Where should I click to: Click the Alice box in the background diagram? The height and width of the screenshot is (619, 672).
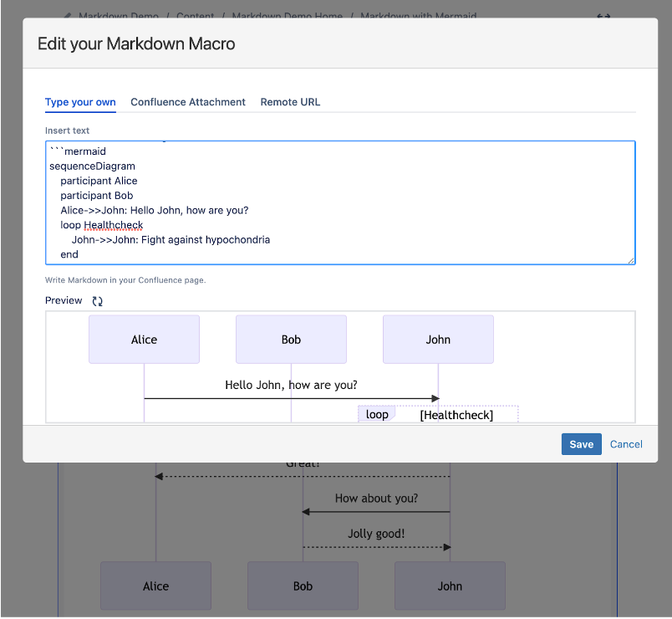(x=155, y=586)
